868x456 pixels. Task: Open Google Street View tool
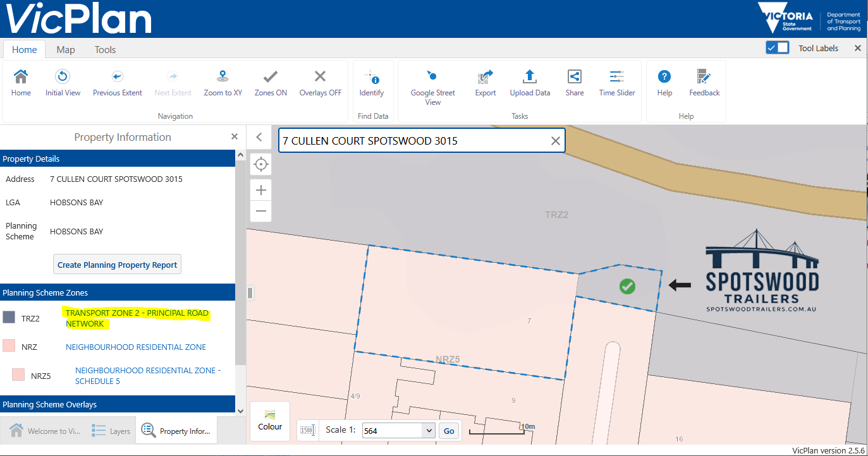point(432,77)
